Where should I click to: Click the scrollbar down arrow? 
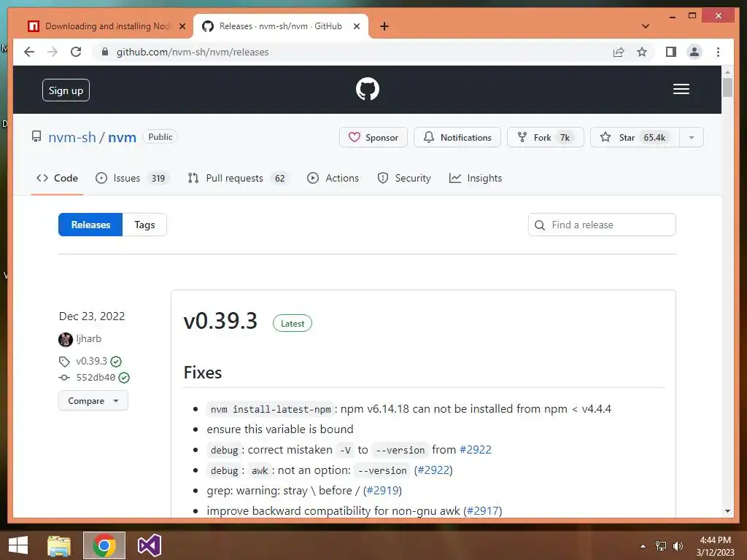pyautogui.click(x=727, y=511)
